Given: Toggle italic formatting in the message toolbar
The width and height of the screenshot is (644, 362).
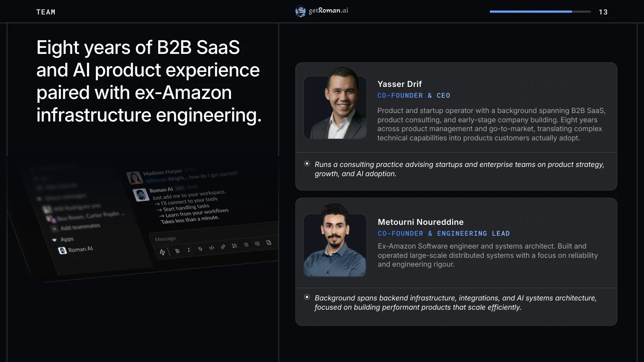Looking at the screenshot, I should [x=189, y=250].
